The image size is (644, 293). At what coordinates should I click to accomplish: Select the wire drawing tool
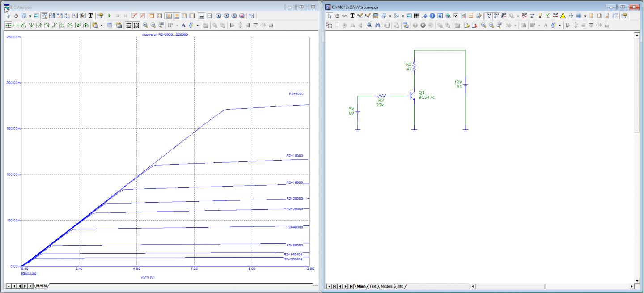pyautogui.click(x=360, y=16)
